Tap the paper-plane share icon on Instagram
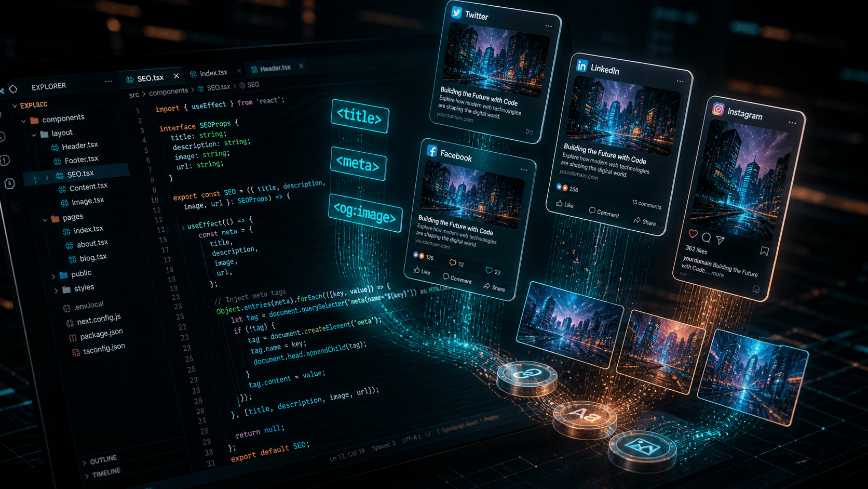The height and width of the screenshot is (489, 868). [721, 240]
